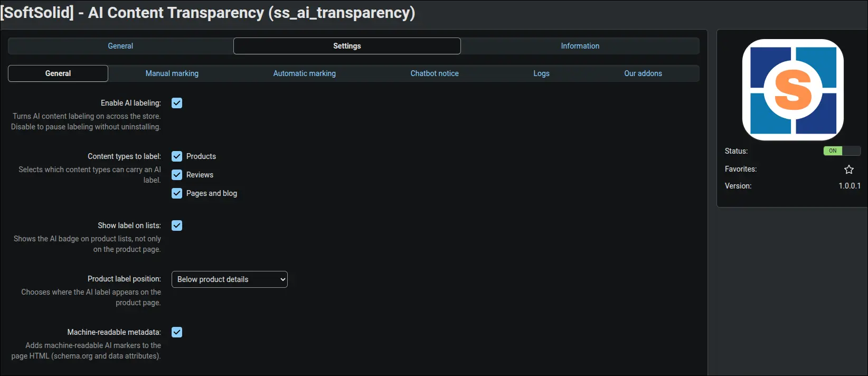
Task: Click the SoftSolid addon logo image
Action: [793, 90]
